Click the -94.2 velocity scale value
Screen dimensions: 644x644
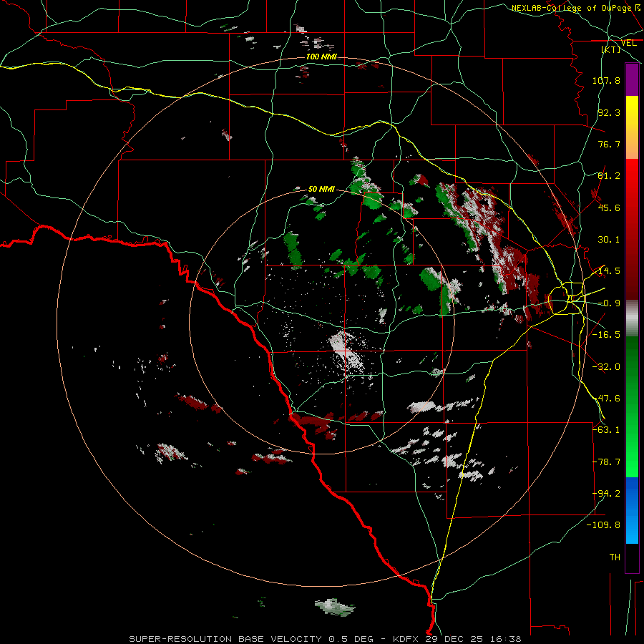click(x=606, y=494)
